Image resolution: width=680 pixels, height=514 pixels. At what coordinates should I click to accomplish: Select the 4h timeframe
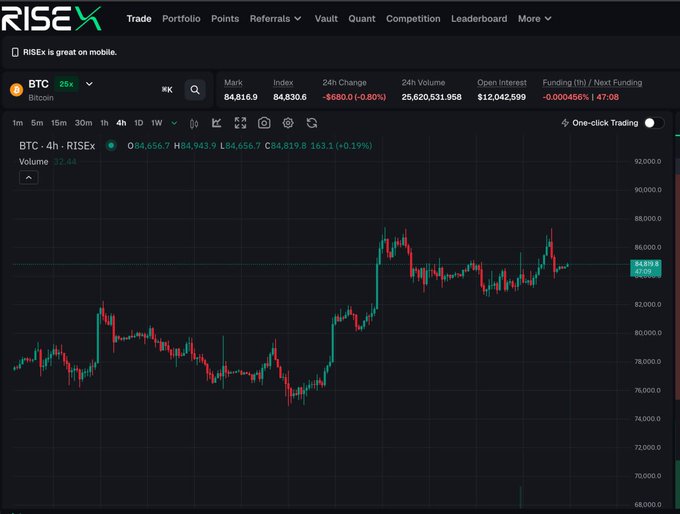click(121, 123)
